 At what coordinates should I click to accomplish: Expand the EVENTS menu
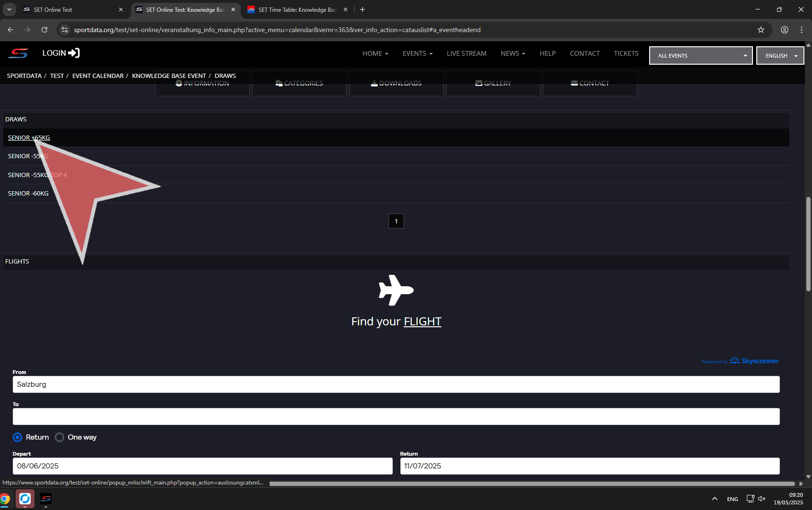417,53
